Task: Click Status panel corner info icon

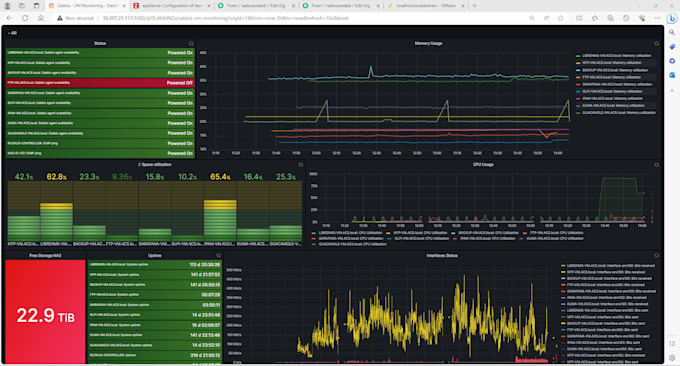Action: 191,44
